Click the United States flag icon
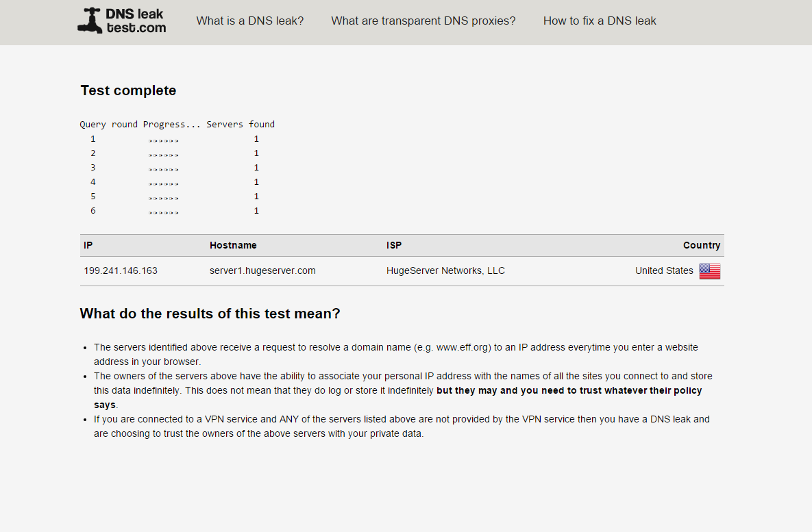812x532 pixels. coord(709,271)
